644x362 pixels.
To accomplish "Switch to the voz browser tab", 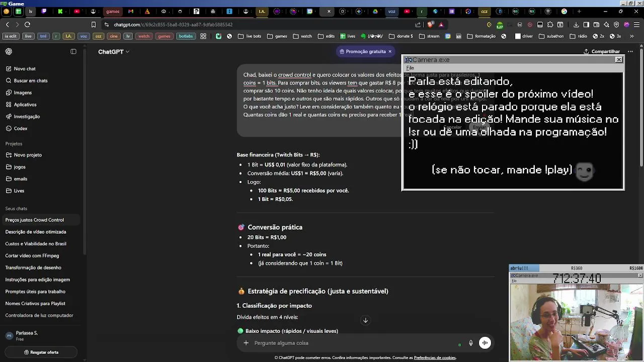I will [391, 11].
